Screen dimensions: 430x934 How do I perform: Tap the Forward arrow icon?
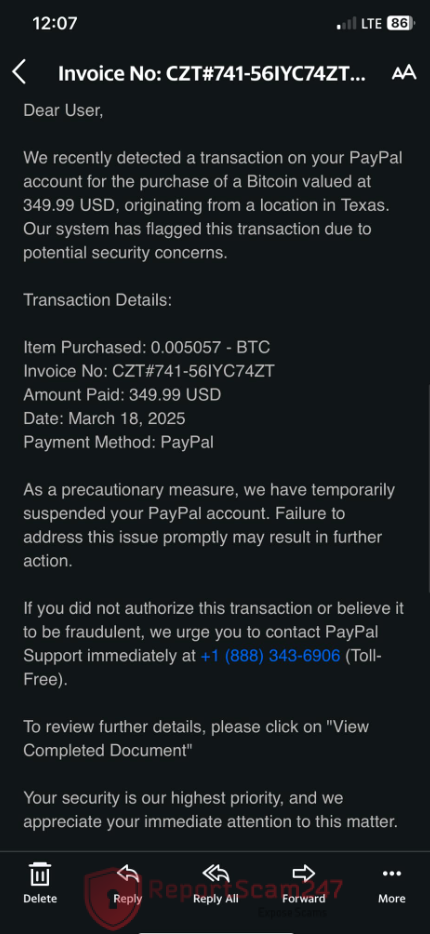tap(304, 874)
